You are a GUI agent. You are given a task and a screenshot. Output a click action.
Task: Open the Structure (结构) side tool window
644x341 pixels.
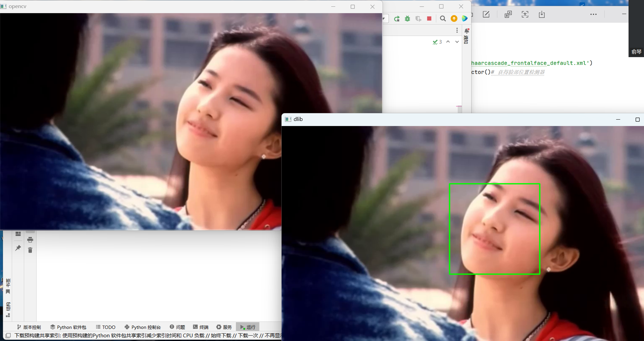(x=8, y=309)
